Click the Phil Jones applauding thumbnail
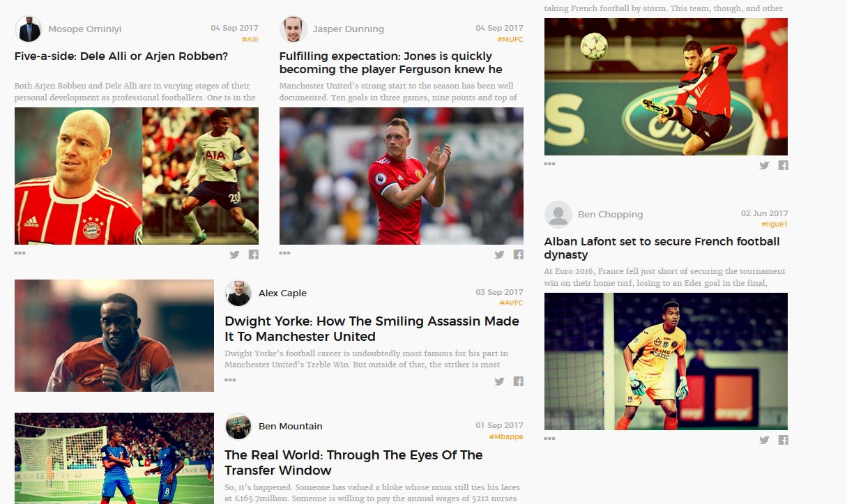This screenshot has width=847, height=504. [x=401, y=176]
